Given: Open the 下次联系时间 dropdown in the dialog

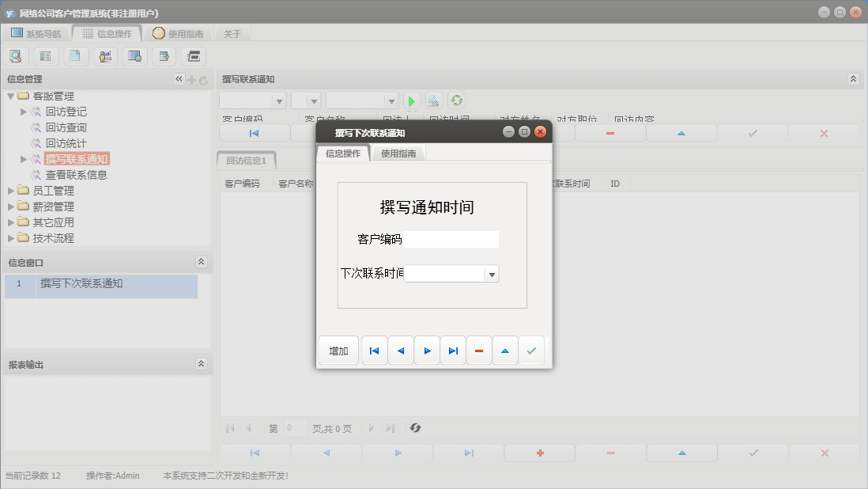Looking at the screenshot, I should (x=492, y=273).
